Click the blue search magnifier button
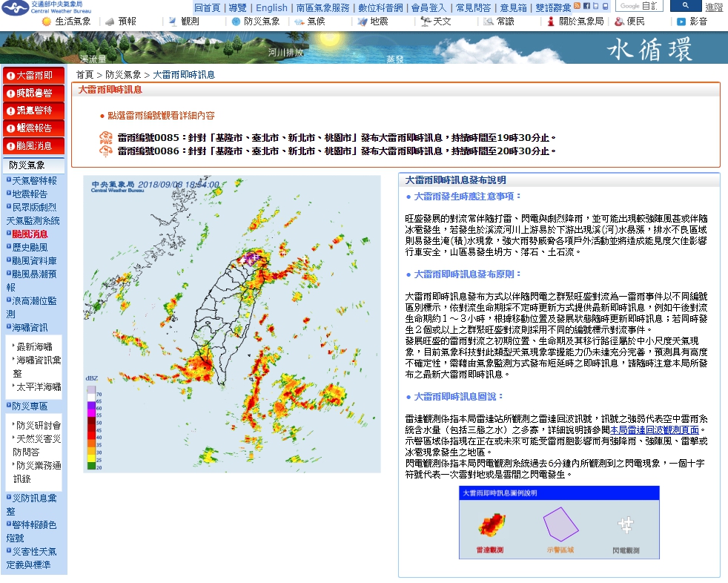 point(684,6)
